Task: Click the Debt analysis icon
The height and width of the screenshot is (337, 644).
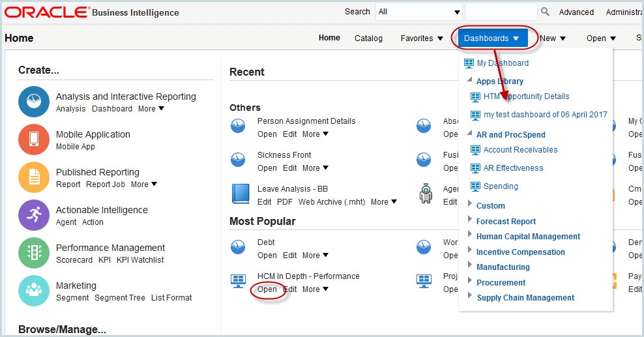Action: (x=238, y=246)
